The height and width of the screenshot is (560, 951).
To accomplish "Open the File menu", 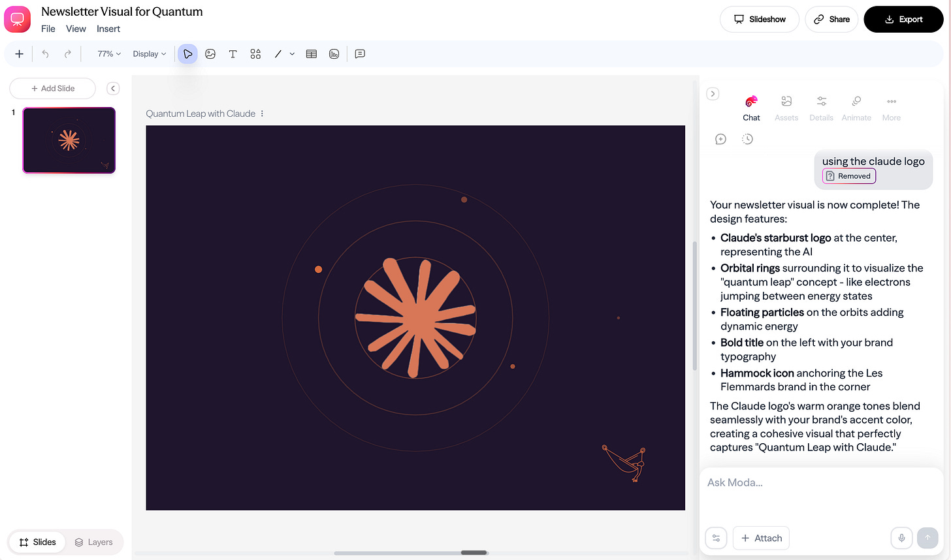I will [x=48, y=29].
